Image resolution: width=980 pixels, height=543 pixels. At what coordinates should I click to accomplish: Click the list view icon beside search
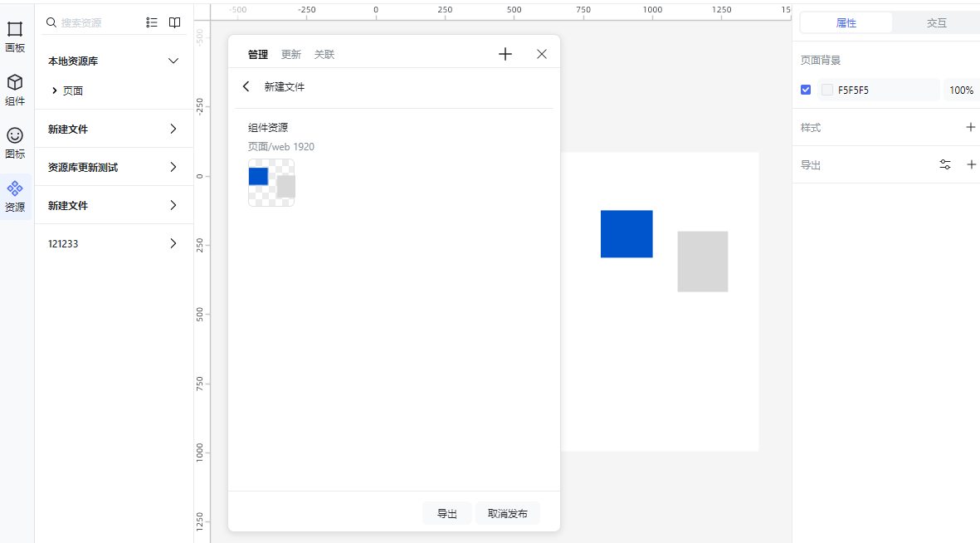[152, 22]
